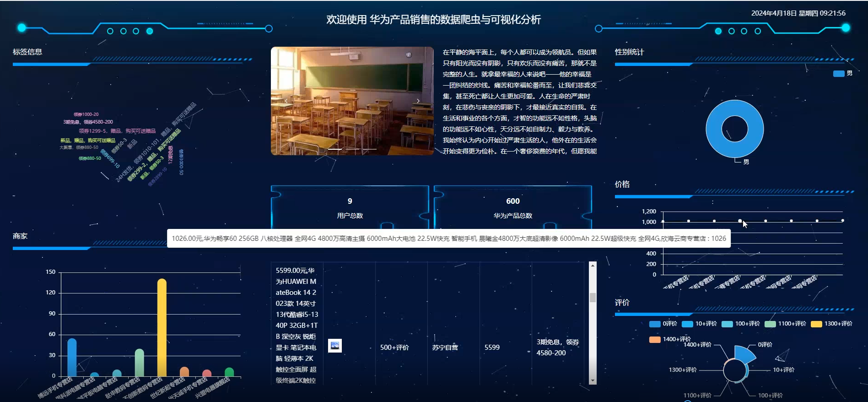Jump to the middle carousel indicator dash
868x402 pixels.
(352, 149)
